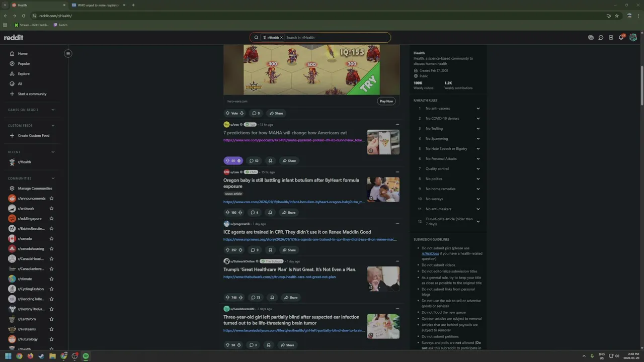Open the Windows Start menu

coord(8,356)
